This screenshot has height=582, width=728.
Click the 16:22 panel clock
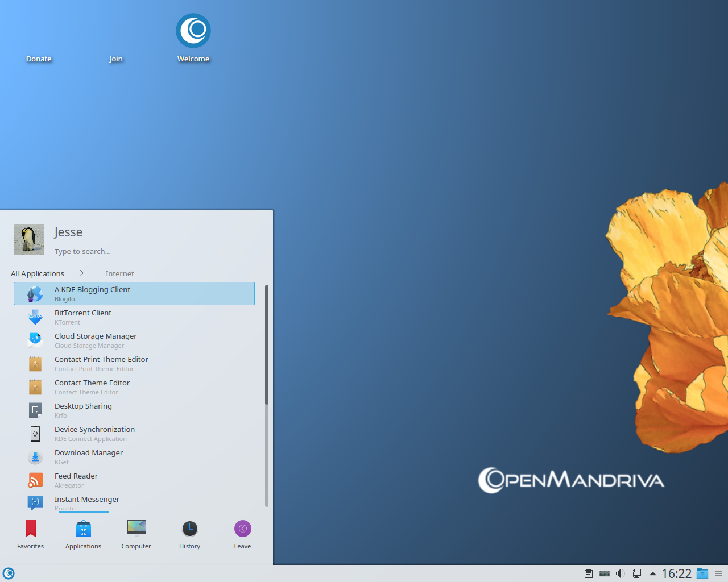(x=676, y=573)
